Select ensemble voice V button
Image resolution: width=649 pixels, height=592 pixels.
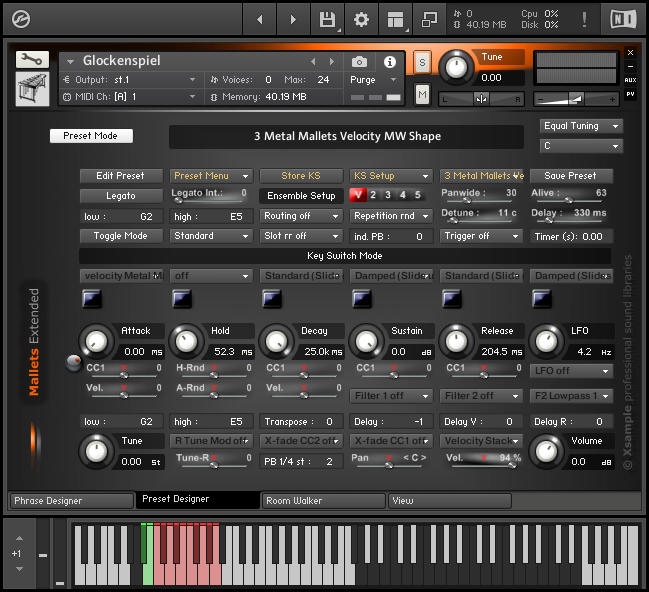pyautogui.click(x=358, y=195)
